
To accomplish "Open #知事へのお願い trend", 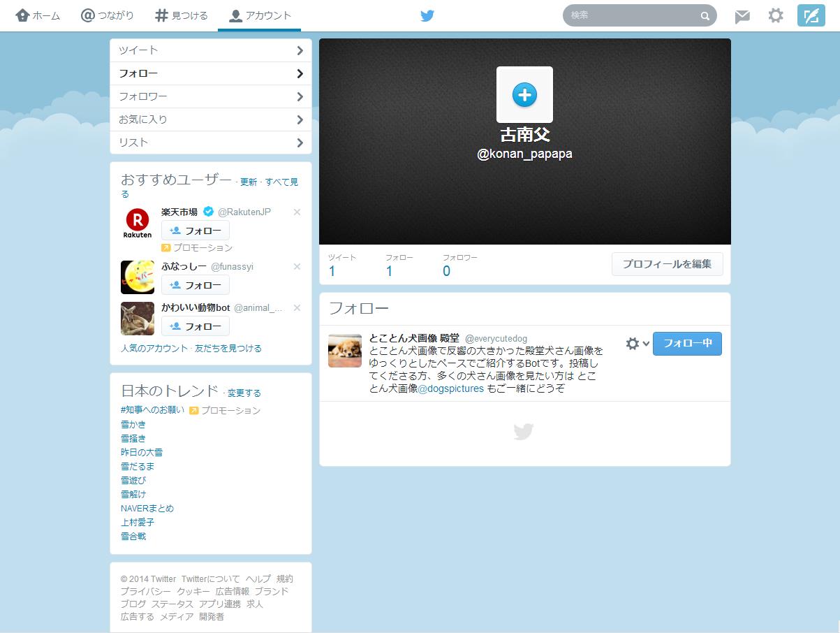I will 153,410.
